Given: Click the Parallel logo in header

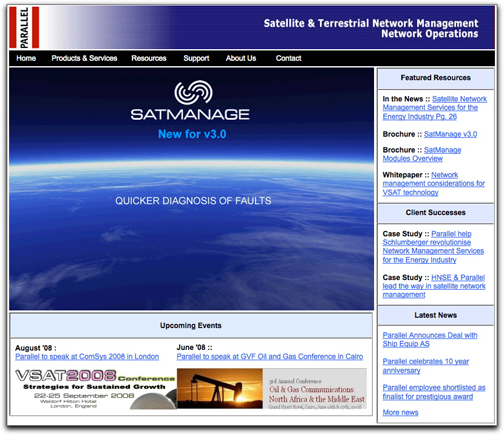Looking at the screenshot, I should pyautogui.click(x=24, y=27).
